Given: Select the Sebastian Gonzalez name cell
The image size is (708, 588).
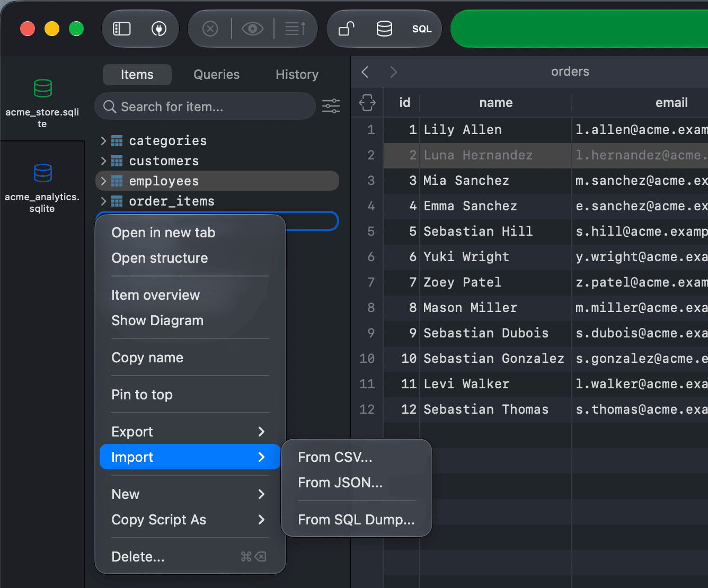Looking at the screenshot, I should (496, 359).
